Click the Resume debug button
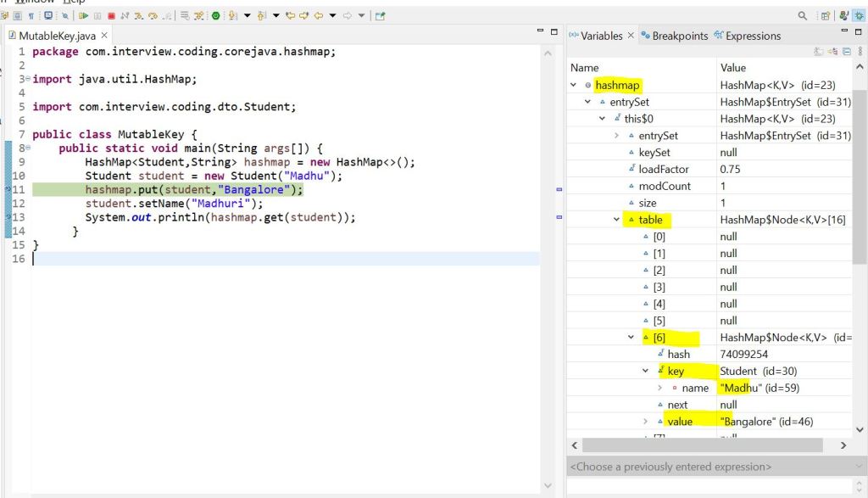The image size is (868, 498). click(84, 15)
